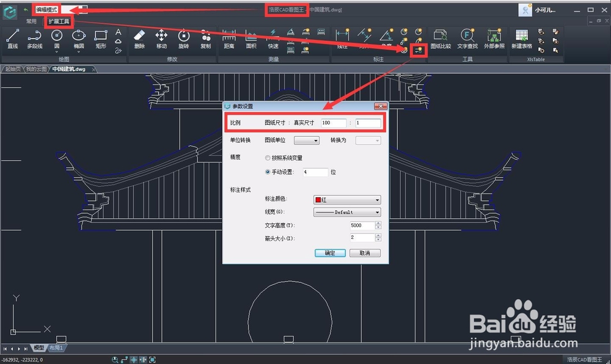
Task: Expand the arrow under 椭圆 tool
Action: [79, 52]
